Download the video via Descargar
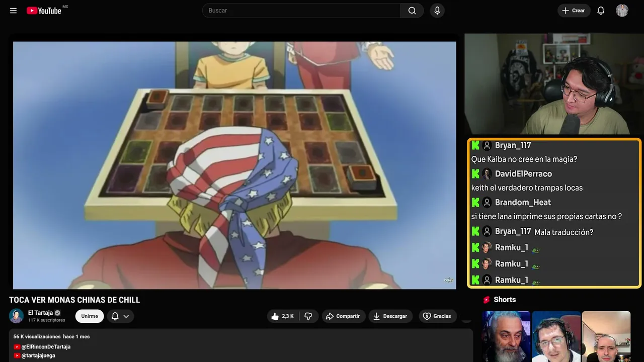This screenshot has width=644, height=362. (x=390, y=316)
